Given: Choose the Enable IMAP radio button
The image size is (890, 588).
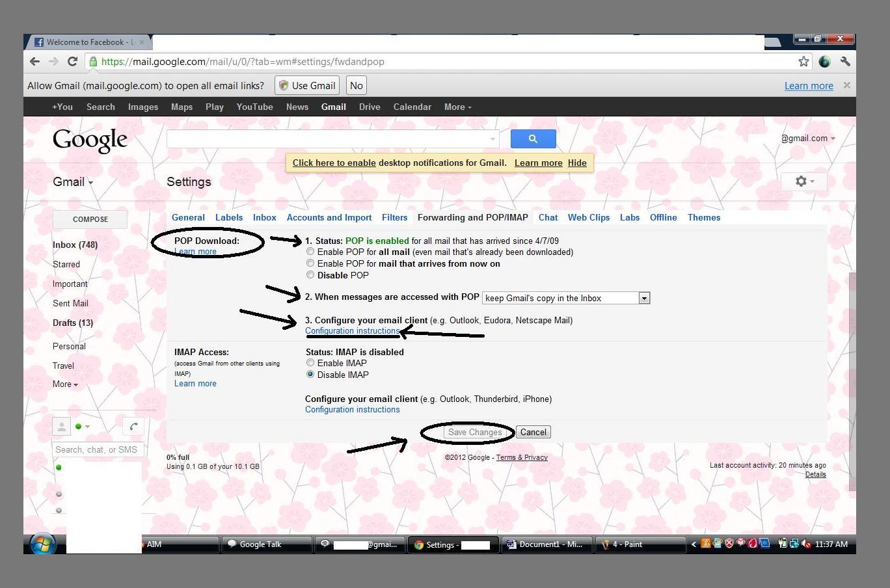Looking at the screenshot, I should 310,363.
